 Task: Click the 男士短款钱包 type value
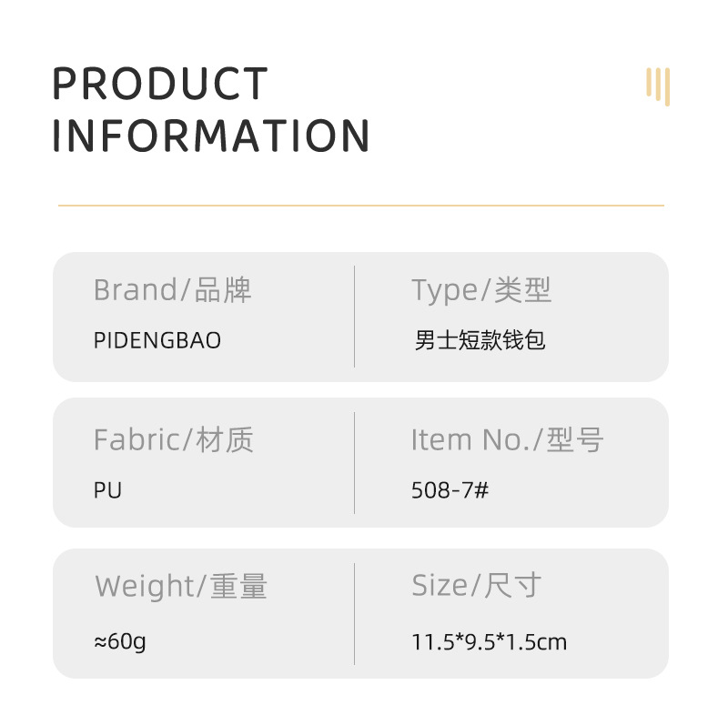point(480,340)
